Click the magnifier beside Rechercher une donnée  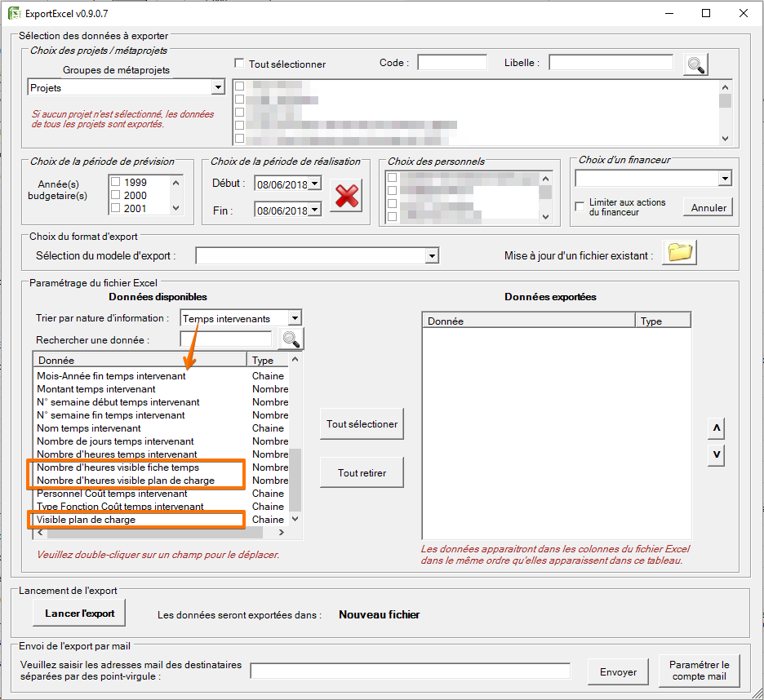click(x=291, y=338)
